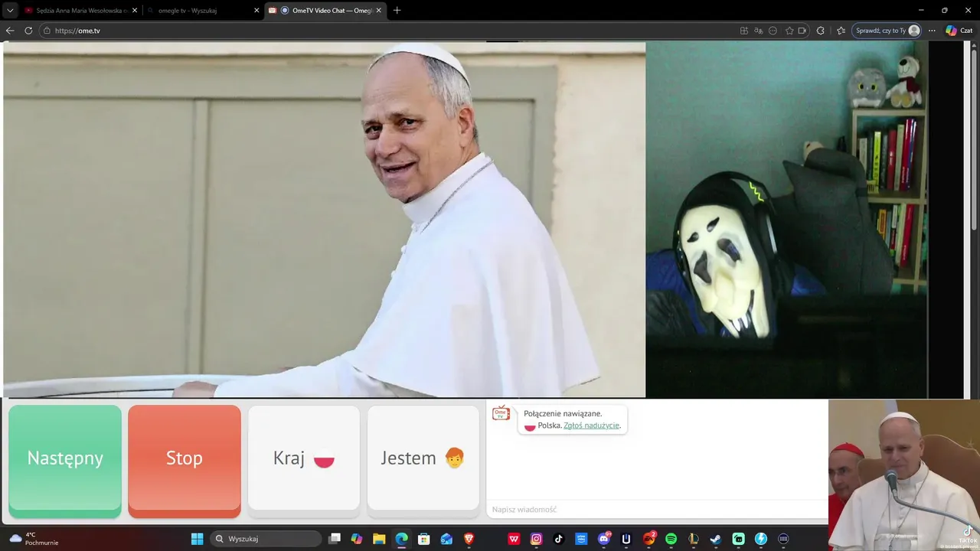980x551 pixels.
Task: Open the Windows Start menu
Action: click(197, 539)
